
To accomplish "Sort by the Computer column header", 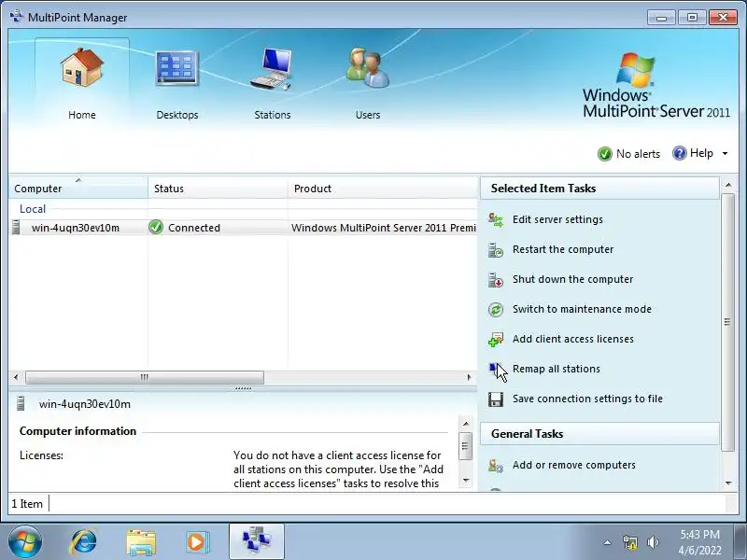I will (78, 189).
